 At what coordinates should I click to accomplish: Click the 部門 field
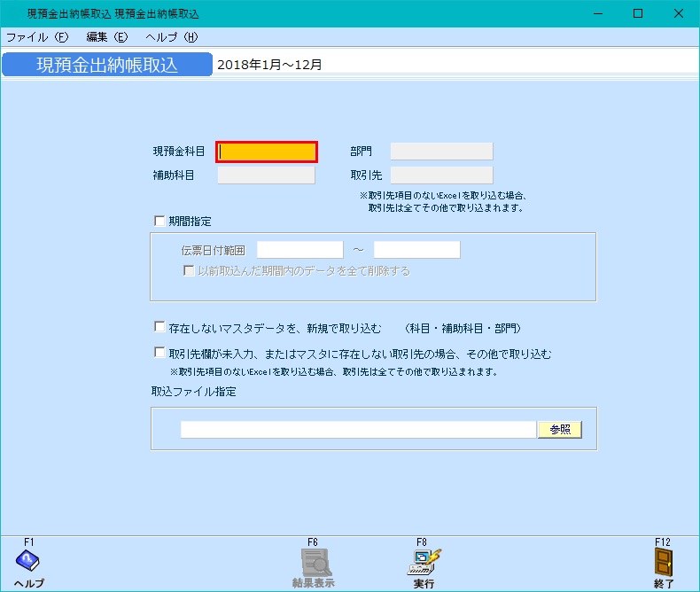[441, 151]
